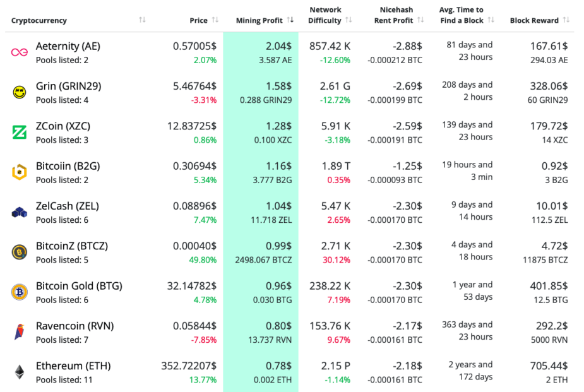Click the Ethereum diamond logo icon
The height and width of the screenshot is (392, 584).
[x=20, y=372]
